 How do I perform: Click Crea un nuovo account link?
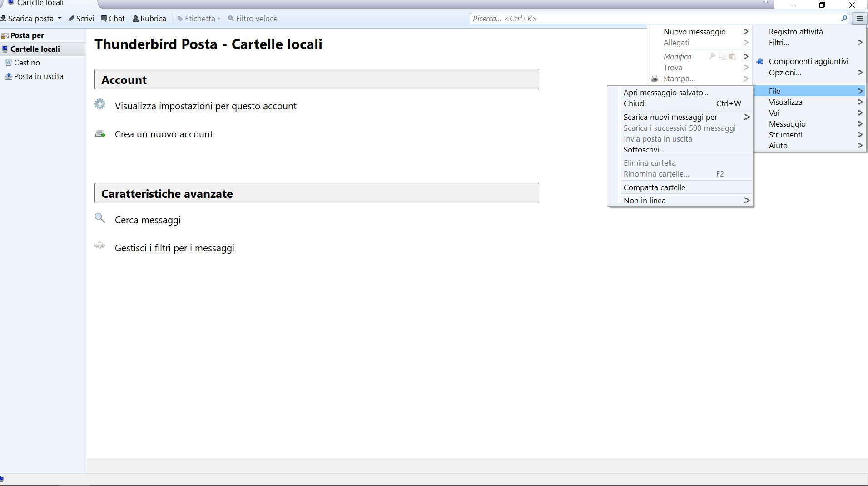click(164, 134)
